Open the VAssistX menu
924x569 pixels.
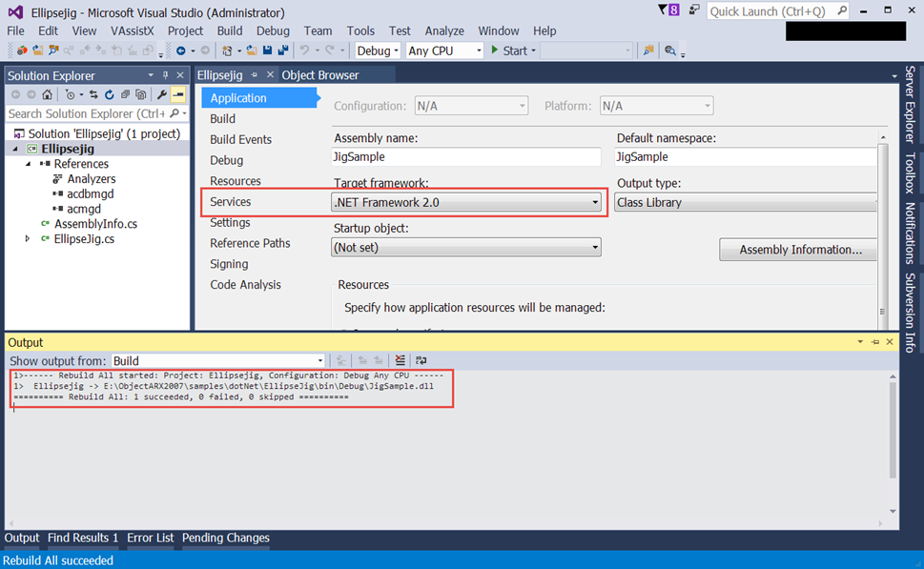click(x=132, y=30)
